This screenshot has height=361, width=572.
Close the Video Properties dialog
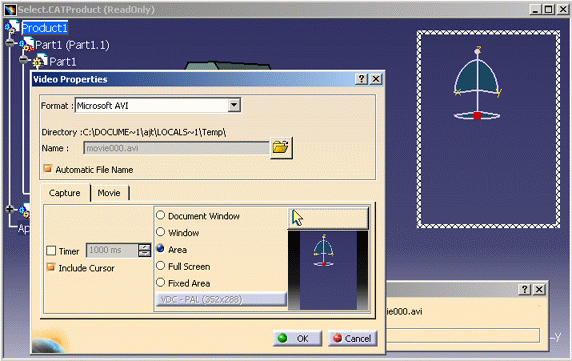(376, 79)
